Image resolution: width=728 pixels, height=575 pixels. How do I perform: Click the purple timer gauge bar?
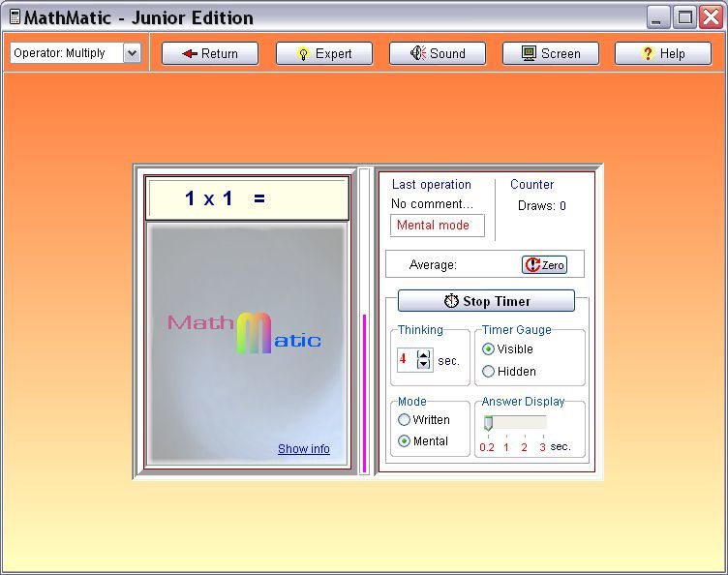coord(364,394)
